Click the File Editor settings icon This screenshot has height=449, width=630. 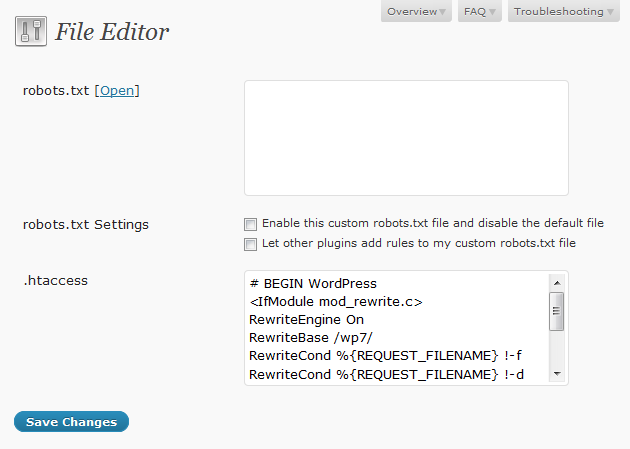(31, 32)
